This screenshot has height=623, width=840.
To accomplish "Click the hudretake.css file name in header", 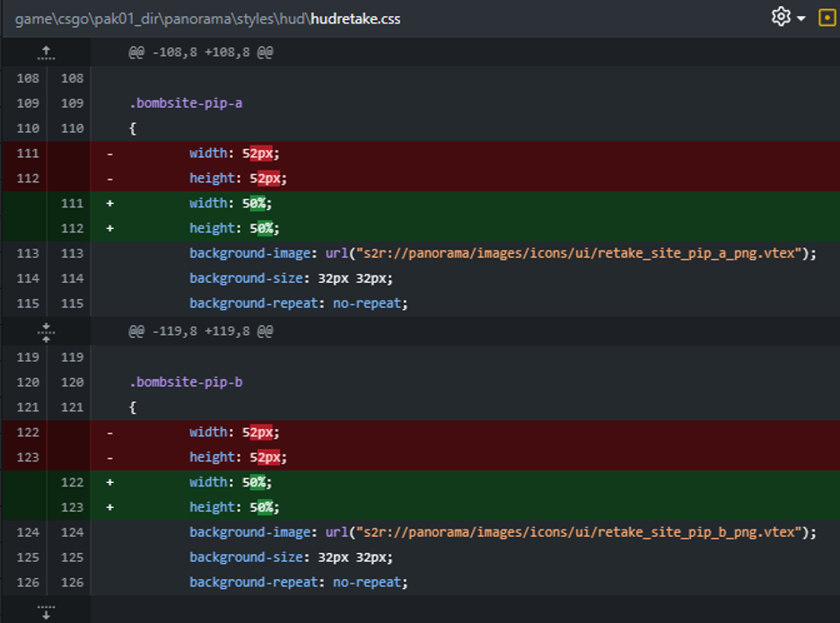I will pyautogui.click(x=355, y=19).
